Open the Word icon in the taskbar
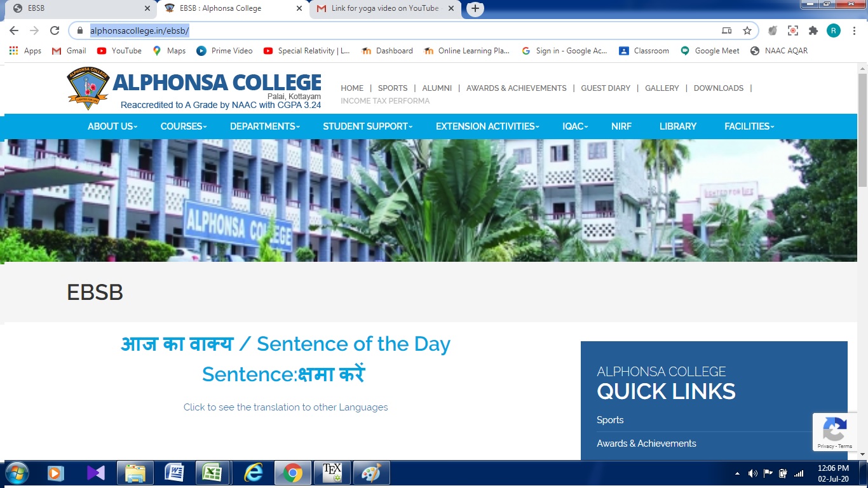The height and width of the screenshot is (488, 868). [x=173, y=473]
